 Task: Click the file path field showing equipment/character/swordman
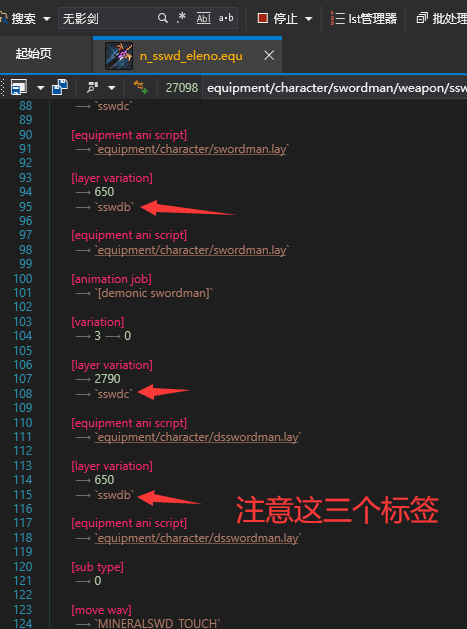[335, 87]
